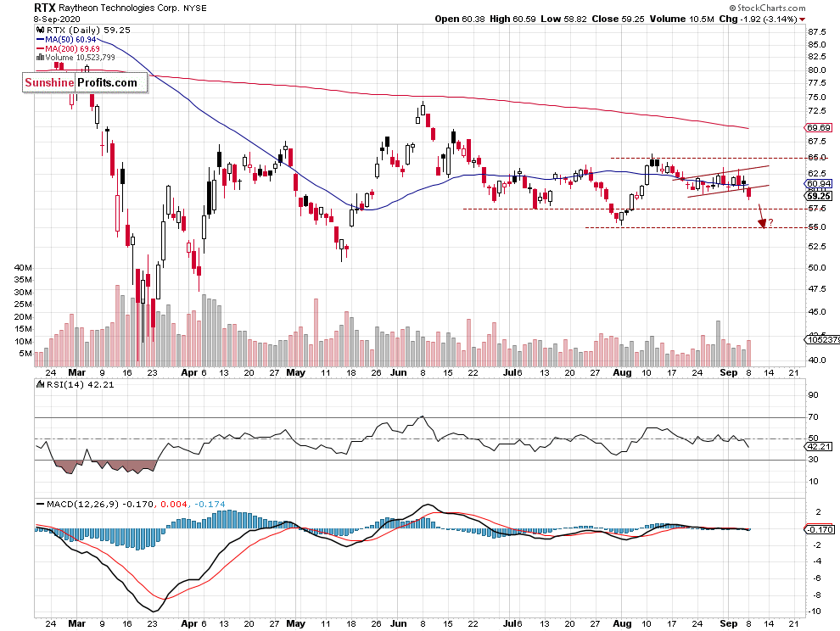840x631 pixels.
Task: Select the blue MA(50) legend line swatch
Action: 40,40
